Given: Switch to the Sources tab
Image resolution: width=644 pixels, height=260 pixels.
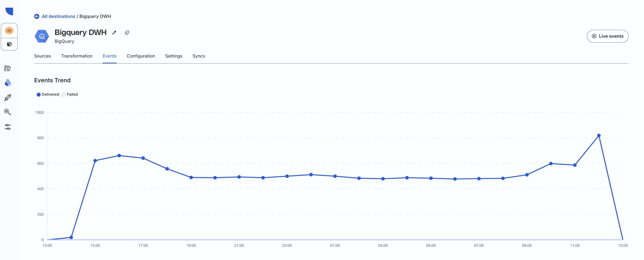Looking at the screenshot, I should pyautogui.click(x=42, y=56).
